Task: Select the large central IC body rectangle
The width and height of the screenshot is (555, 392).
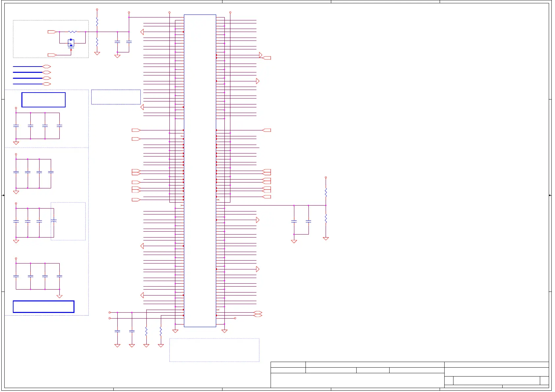Action: (200, 171)
